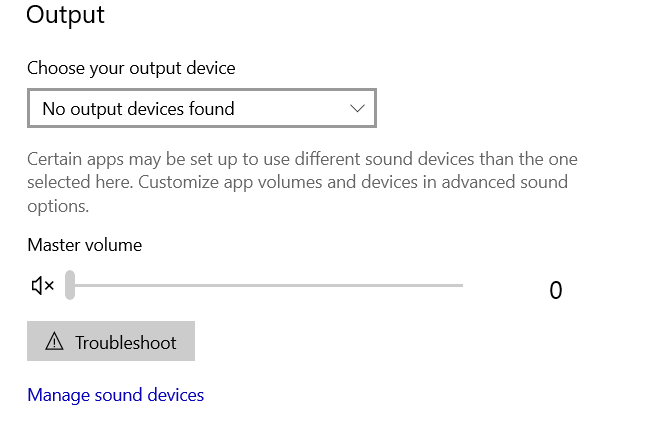Unmute using the muted speaker icon
The width and height of the screenshot is (657, 436).
pyautogui.click(x=42, y=287)
